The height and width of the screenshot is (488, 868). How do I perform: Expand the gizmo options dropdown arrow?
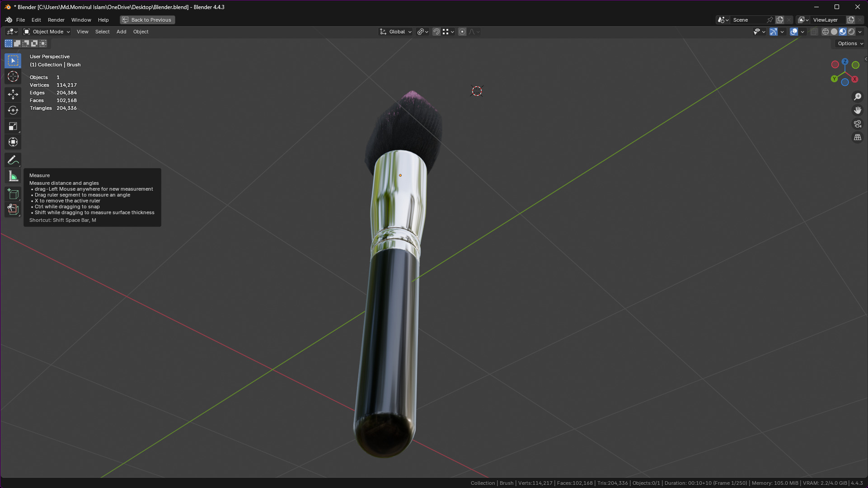tap(782, 32)
